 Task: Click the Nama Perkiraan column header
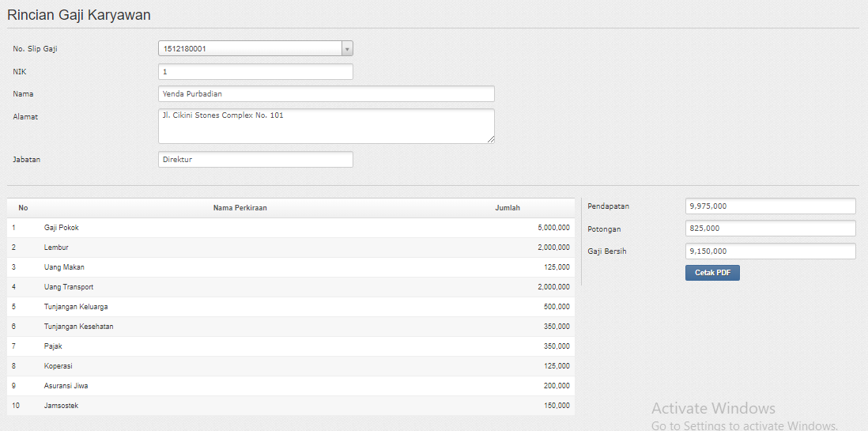pyautogui.click(x=240, y=208)
